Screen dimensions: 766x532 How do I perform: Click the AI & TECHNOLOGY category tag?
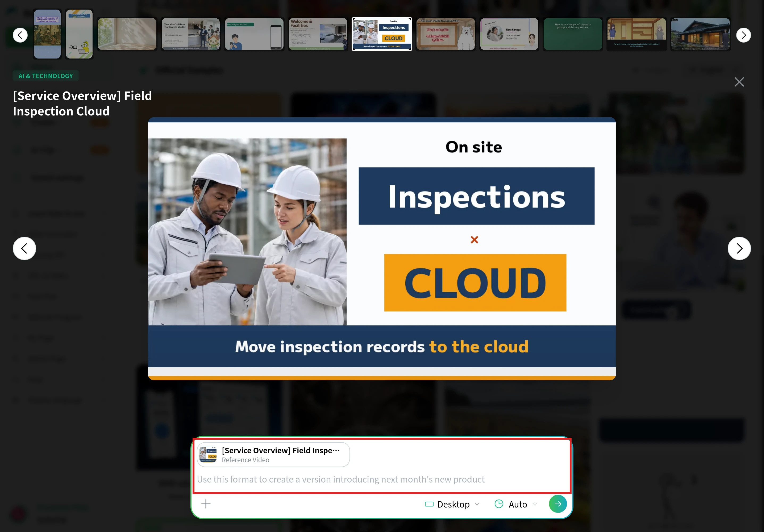click(x=46, y=76)
